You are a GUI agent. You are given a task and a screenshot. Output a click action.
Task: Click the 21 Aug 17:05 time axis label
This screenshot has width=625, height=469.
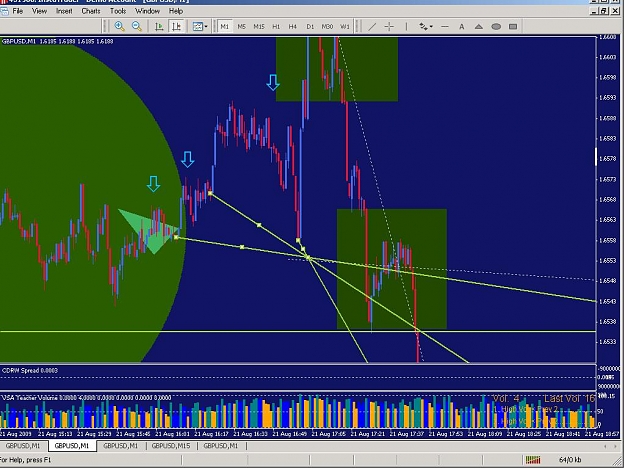(x=329, y=434)
